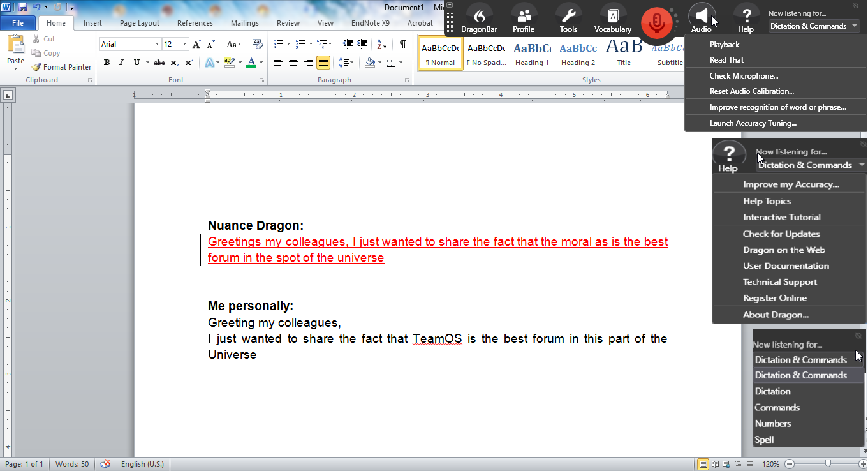Toggle Justify alignment
Screen dimensions: 868x471
click(323, 63)
